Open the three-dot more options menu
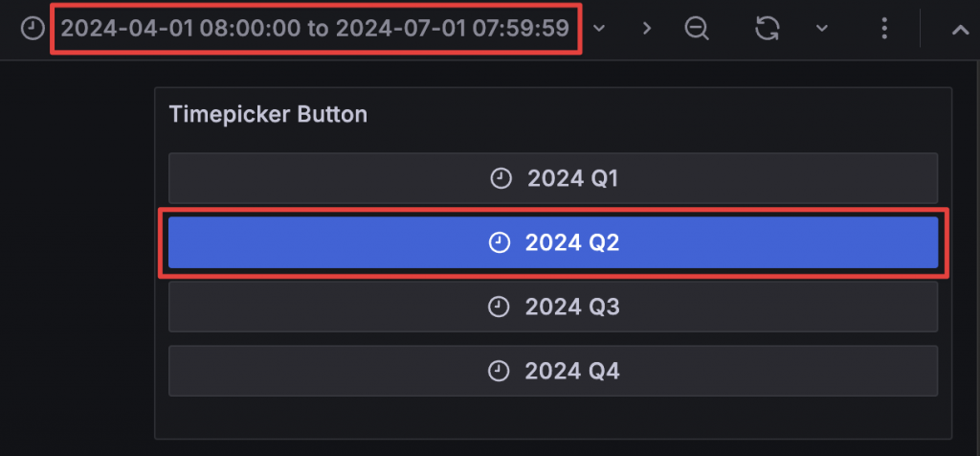Image resolution: width=980 pixels, height=456 pixels. [884, 29]
